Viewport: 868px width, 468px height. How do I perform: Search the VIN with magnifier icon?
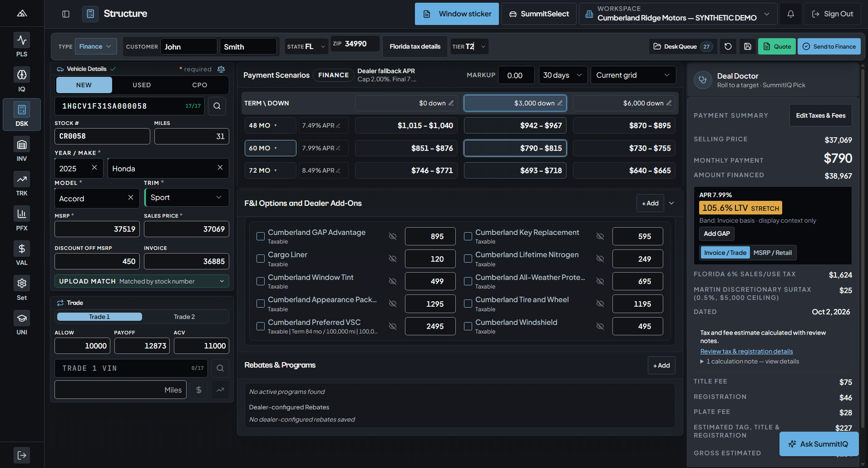pos(217,106)
